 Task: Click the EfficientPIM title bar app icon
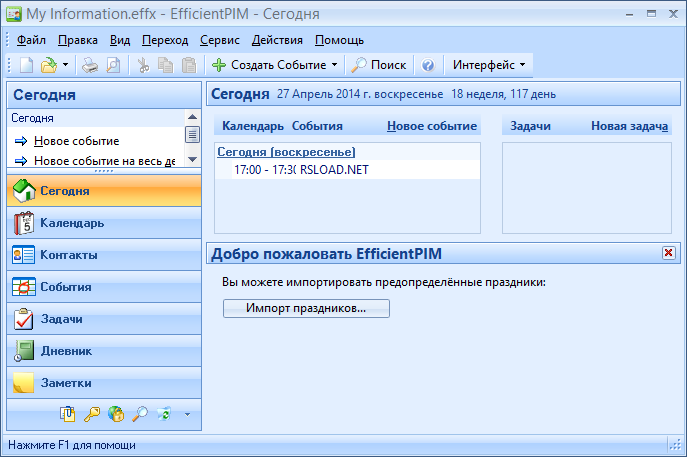[14, 14]
